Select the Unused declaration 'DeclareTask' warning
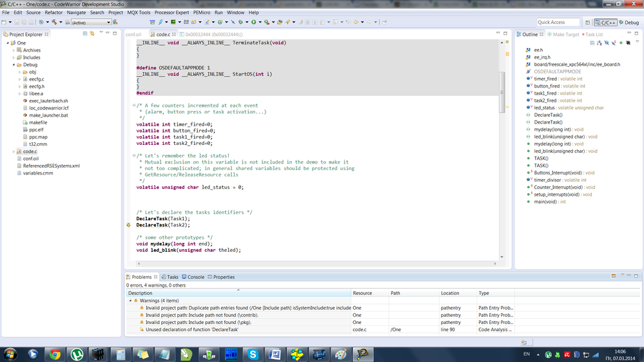The image size is (644, 362). pos(192,330)
